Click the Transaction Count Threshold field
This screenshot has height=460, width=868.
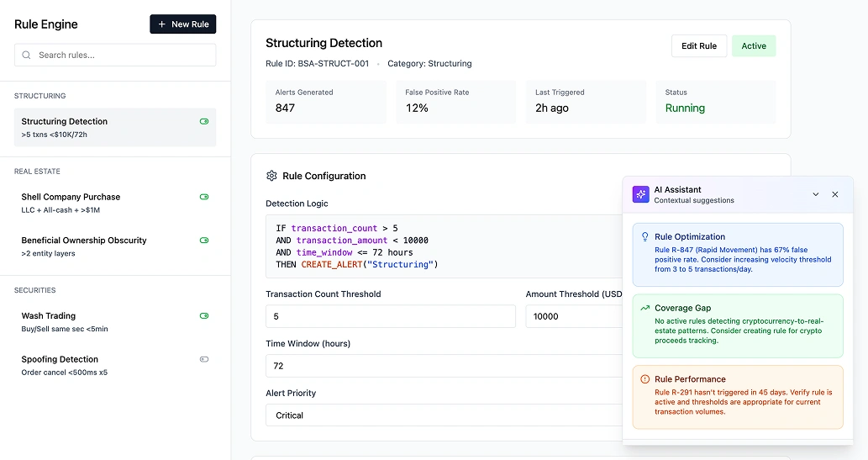(390, 316)
